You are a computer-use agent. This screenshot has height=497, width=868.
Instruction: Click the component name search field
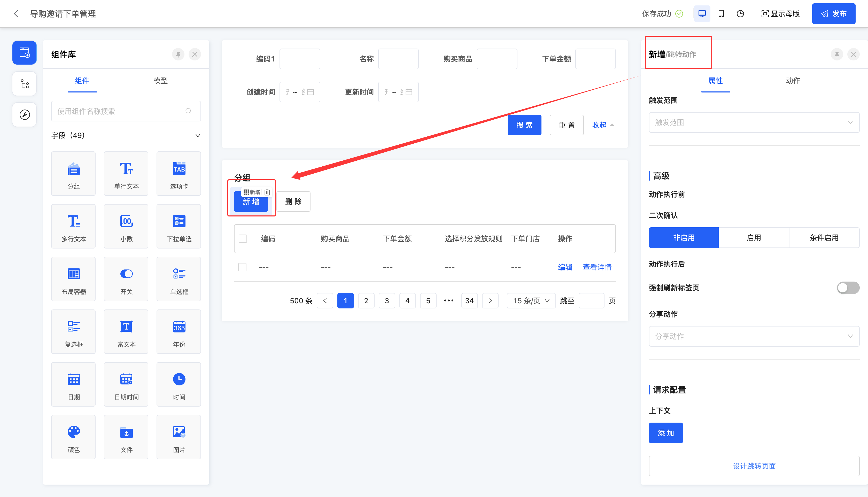(119, 111)
